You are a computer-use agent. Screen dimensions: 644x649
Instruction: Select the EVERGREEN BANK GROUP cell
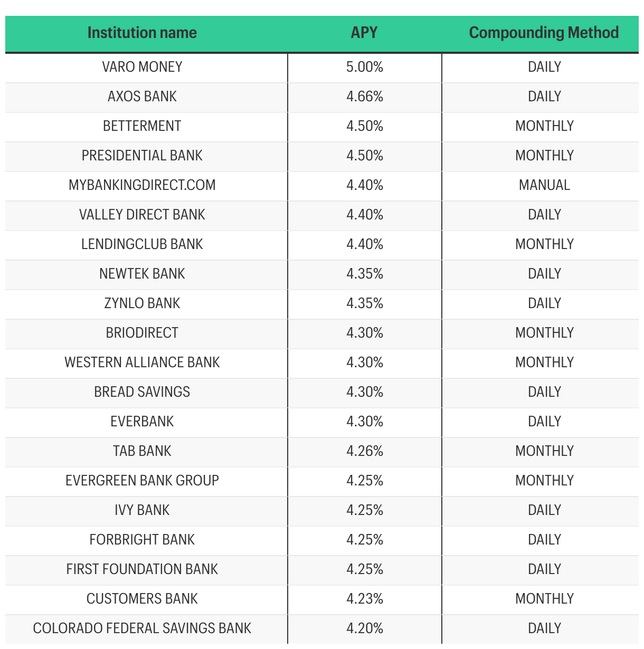point(142,481)
